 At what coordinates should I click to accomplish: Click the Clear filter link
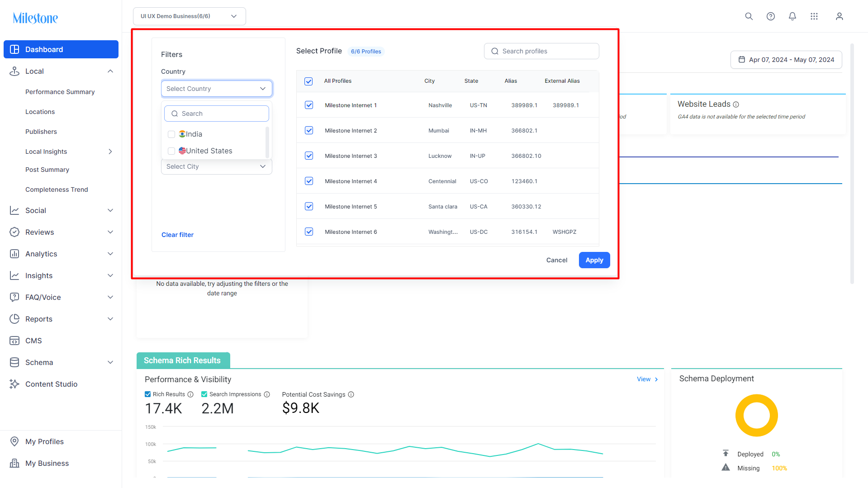click(177, 235)
